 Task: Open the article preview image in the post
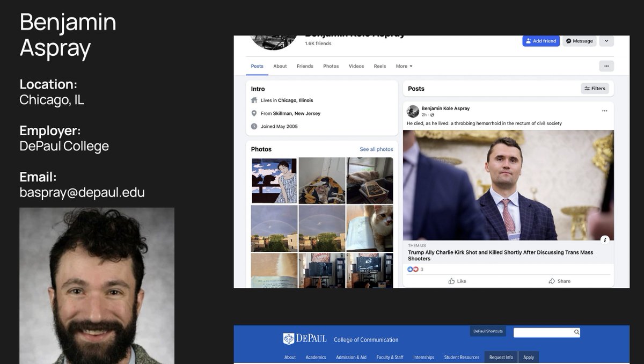(x=508, y=185)
